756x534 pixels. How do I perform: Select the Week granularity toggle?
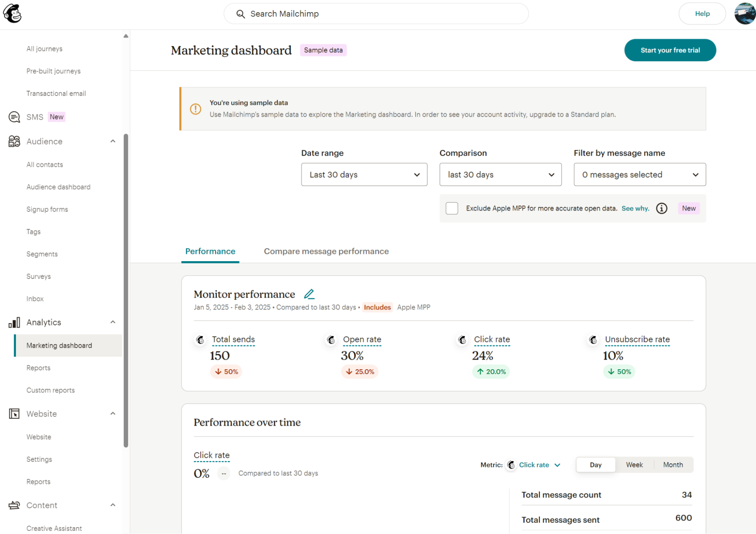pos(634,465)
